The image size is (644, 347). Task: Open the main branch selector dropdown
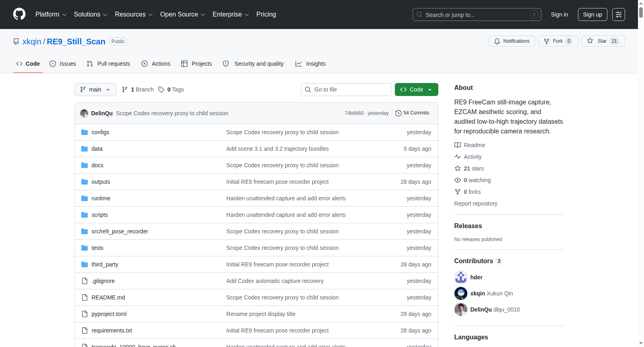(95, 89)
